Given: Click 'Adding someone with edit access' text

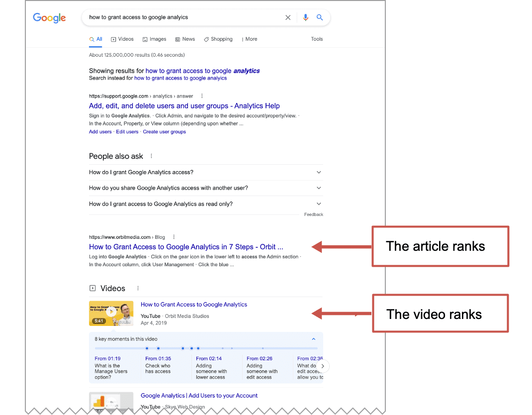Looking at the screenshot, I should pyautogui.click(x=262, y=372).
